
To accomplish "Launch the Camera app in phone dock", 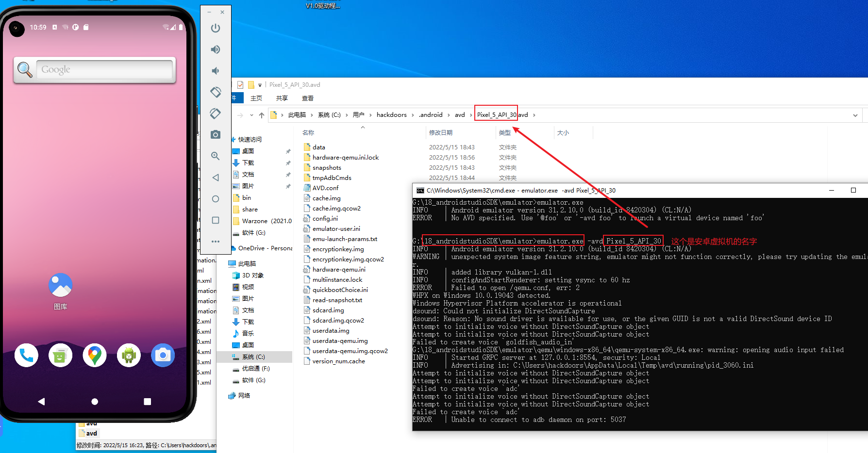I will pyautogui.click(x=163, y=356).
